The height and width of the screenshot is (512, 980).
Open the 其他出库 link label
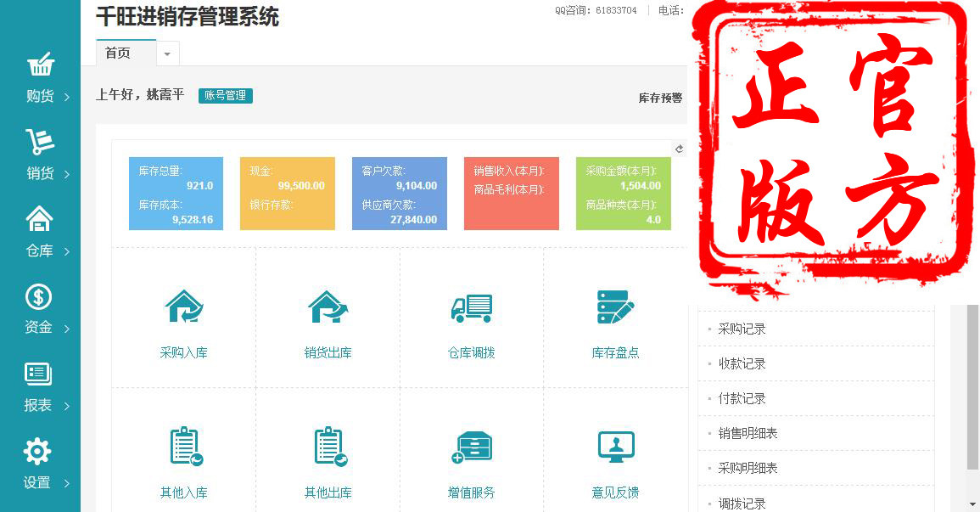(328, 492)
